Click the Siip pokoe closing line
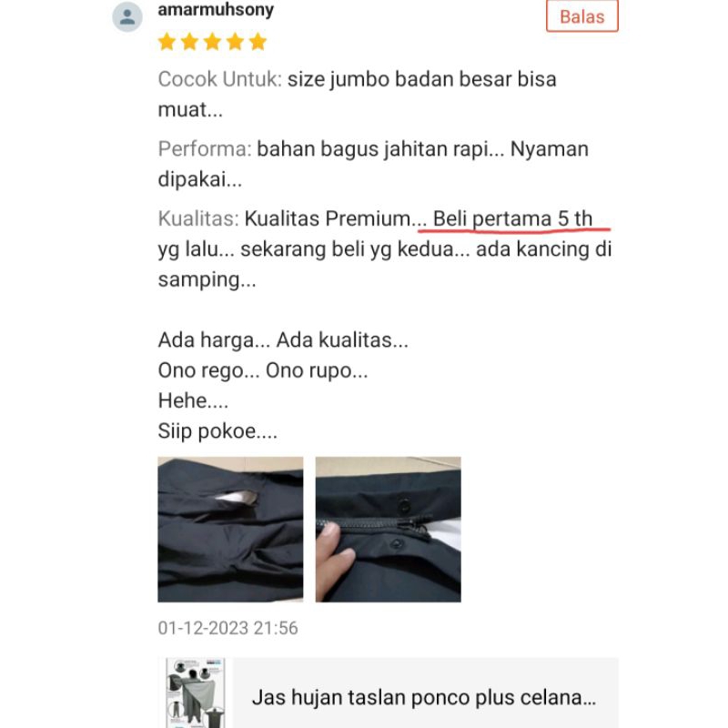 (217, 430)
